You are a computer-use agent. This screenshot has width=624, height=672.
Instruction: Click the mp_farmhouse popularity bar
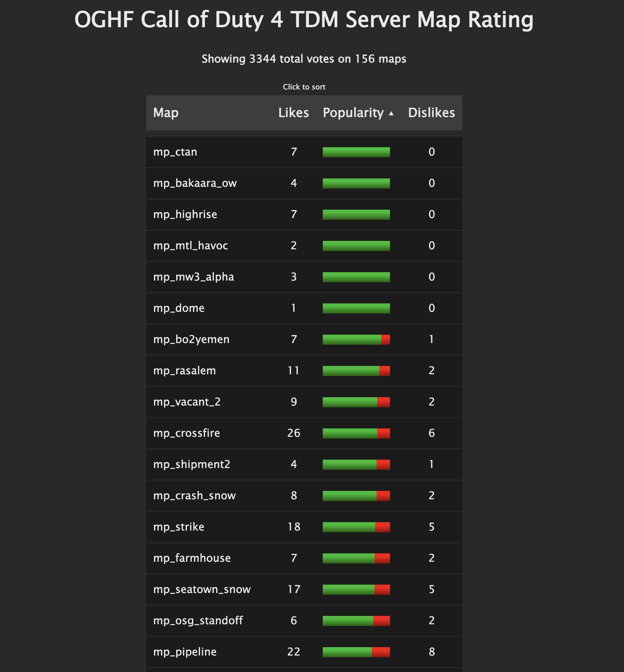tap(356, 558)
